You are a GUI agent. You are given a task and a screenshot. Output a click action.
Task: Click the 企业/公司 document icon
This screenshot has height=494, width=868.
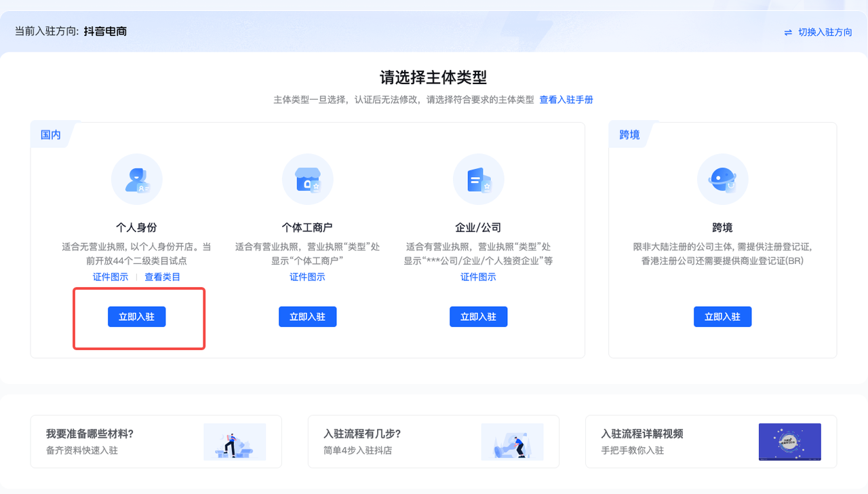point(479,179)
